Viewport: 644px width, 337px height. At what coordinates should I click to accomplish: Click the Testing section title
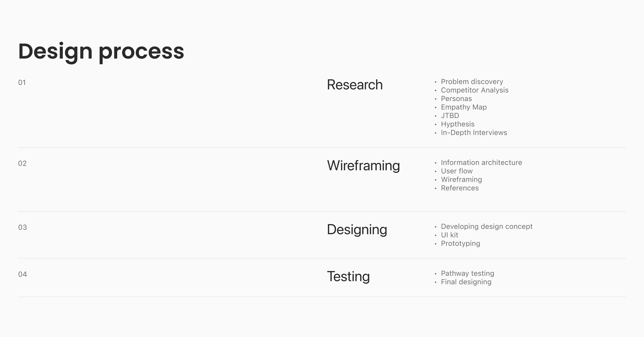(348, 276)
